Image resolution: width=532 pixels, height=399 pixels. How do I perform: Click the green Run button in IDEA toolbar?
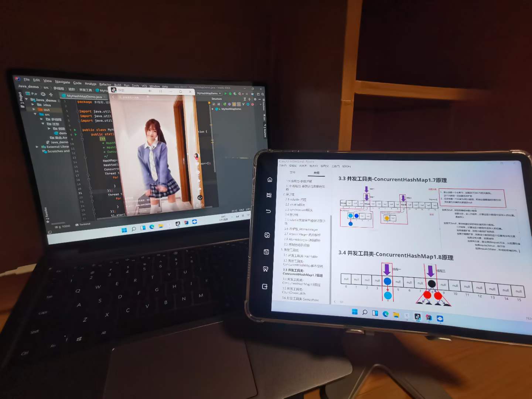point(226,94)
